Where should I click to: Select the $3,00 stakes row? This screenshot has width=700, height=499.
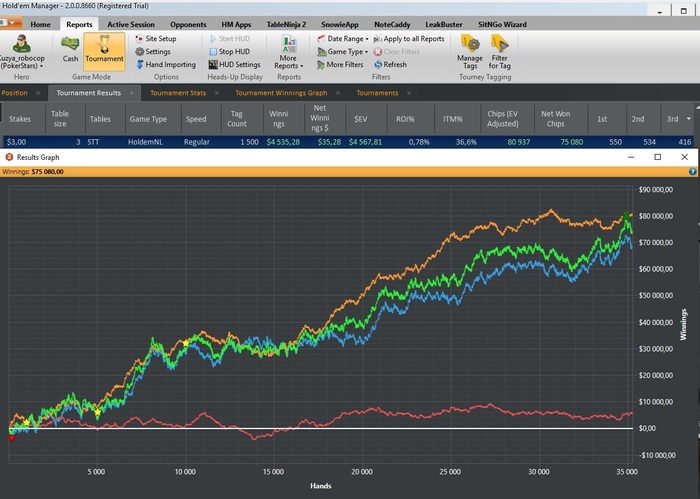coord(20,142)
